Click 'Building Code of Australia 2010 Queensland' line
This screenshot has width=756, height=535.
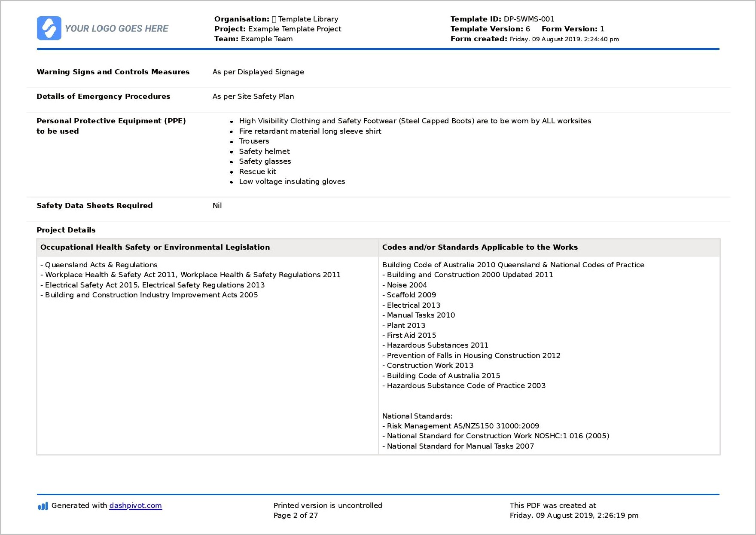click(513, 265)
